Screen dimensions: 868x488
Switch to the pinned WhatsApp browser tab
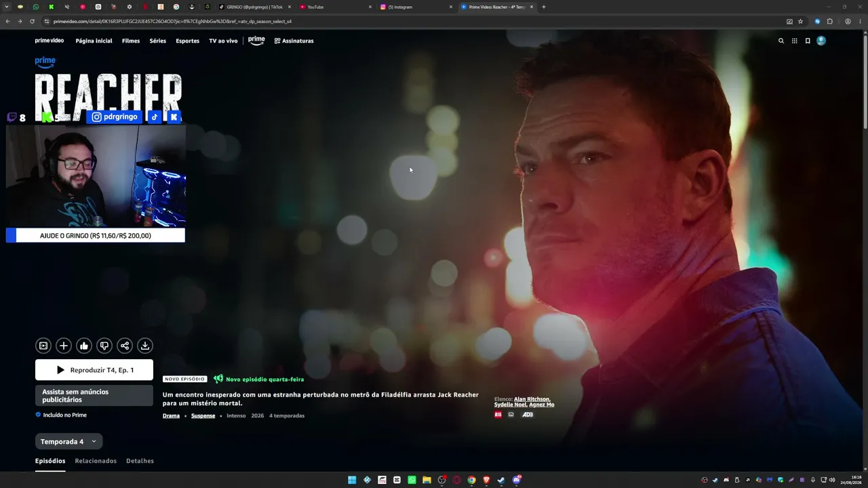tap(36, 7)
